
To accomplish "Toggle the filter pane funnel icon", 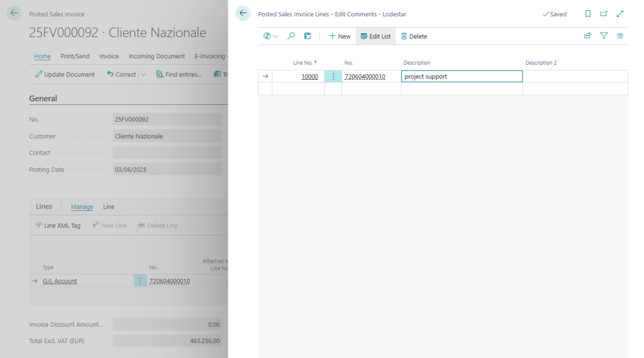I will (604, 36).
